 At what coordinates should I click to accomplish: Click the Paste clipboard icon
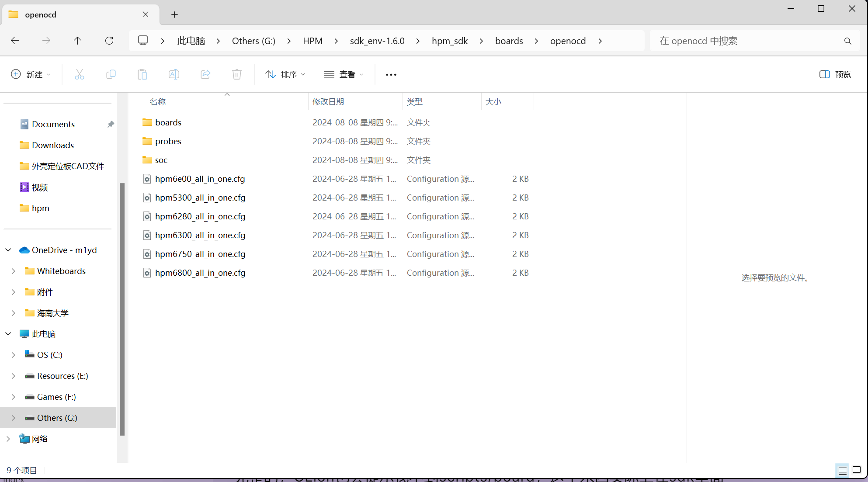[x=142, y=74]
